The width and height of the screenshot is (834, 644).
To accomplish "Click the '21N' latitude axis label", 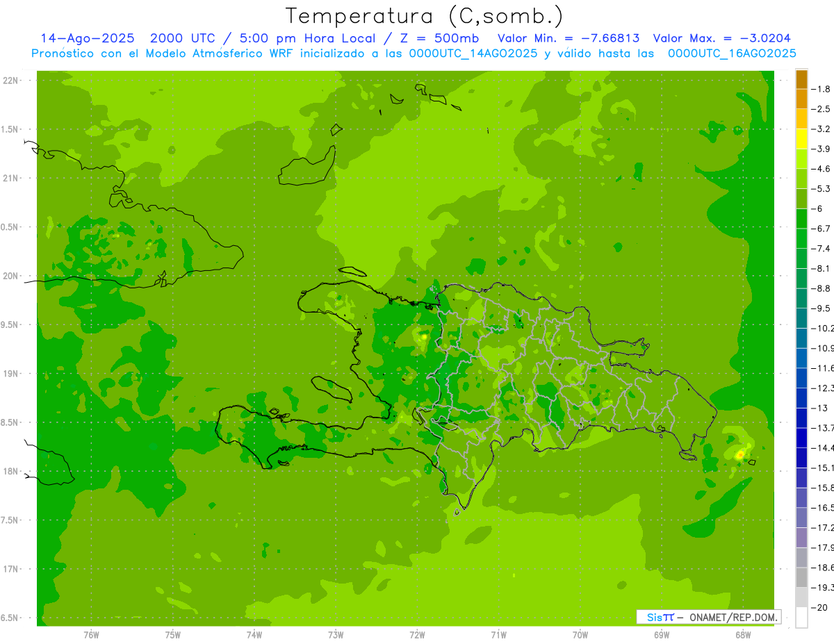I will [11, 179].
